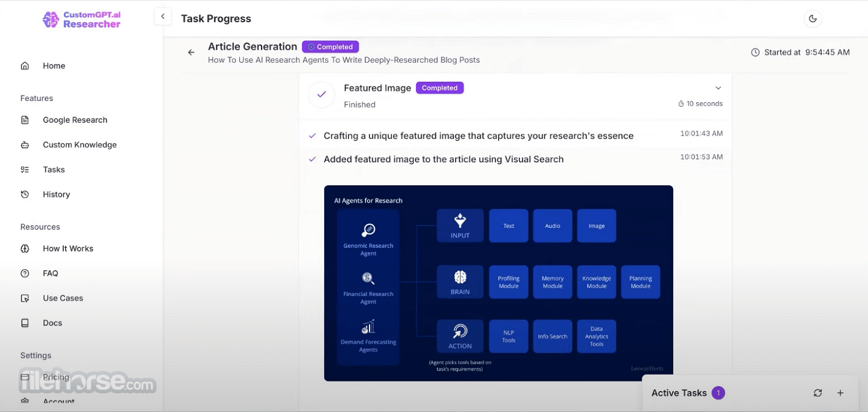This screenshot has height=412, width=868.
Task: Click the Pricing card icon
Action: coord(25,377)
